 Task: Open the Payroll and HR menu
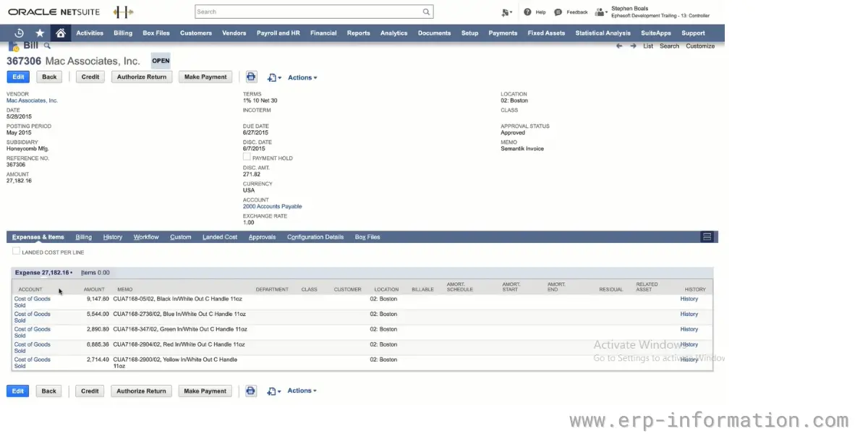pyautogui.click(x=278, y=33)
